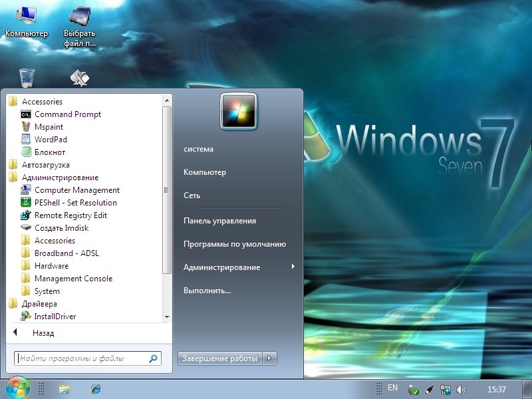Screen dimensions: 532x399
Task: Click the Start orb button
Action: click(17, 389)
